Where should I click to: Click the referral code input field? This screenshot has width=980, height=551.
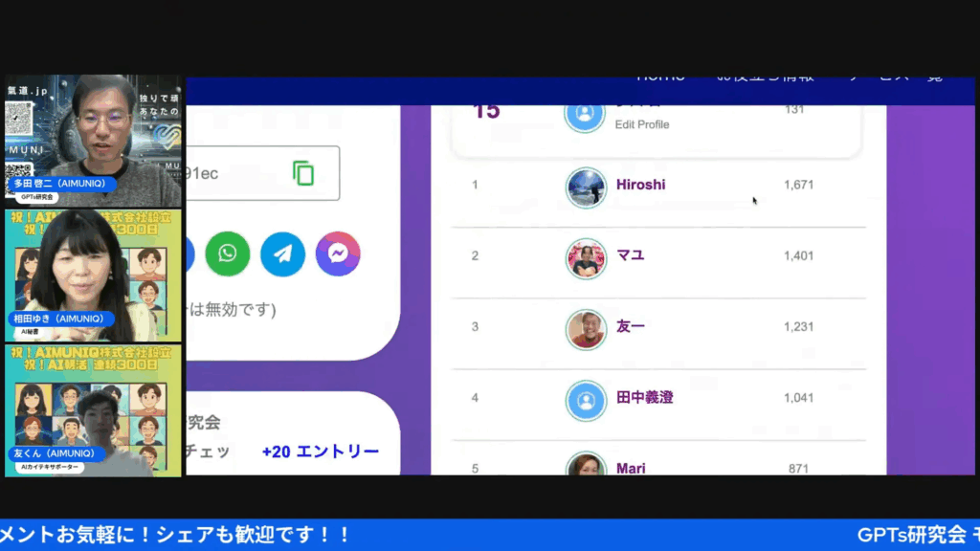pyautogui.click(x=263, y=173)
